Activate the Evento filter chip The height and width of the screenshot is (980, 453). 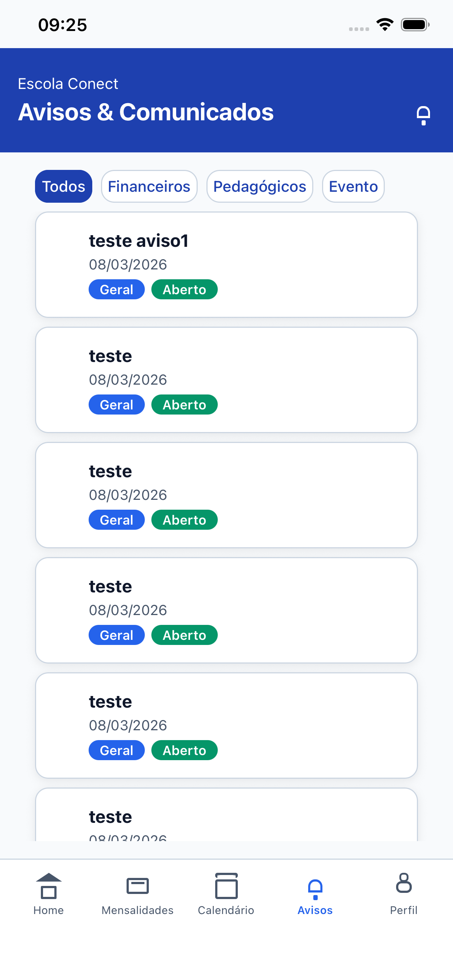353,186
